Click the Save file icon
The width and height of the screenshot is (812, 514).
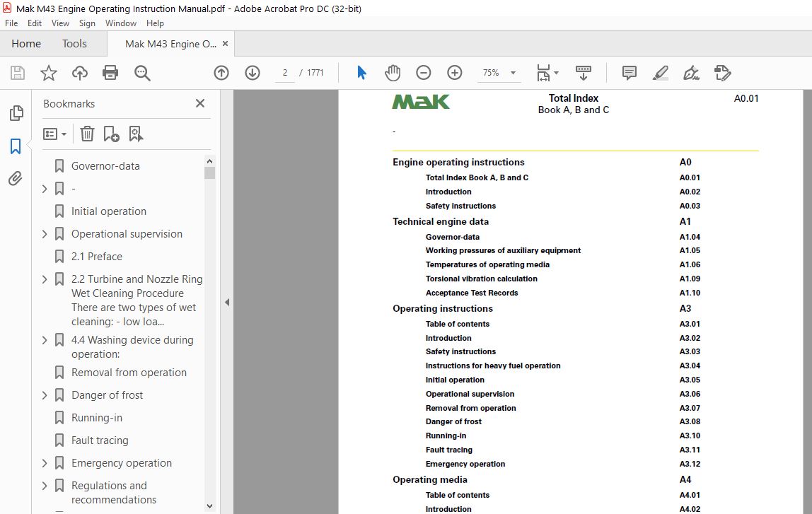coord(18,73)
